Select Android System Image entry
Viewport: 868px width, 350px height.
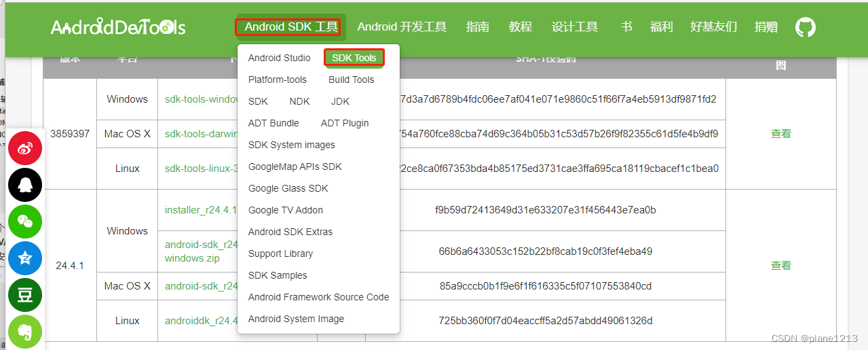pyautogui.click(x=296, y=319)
